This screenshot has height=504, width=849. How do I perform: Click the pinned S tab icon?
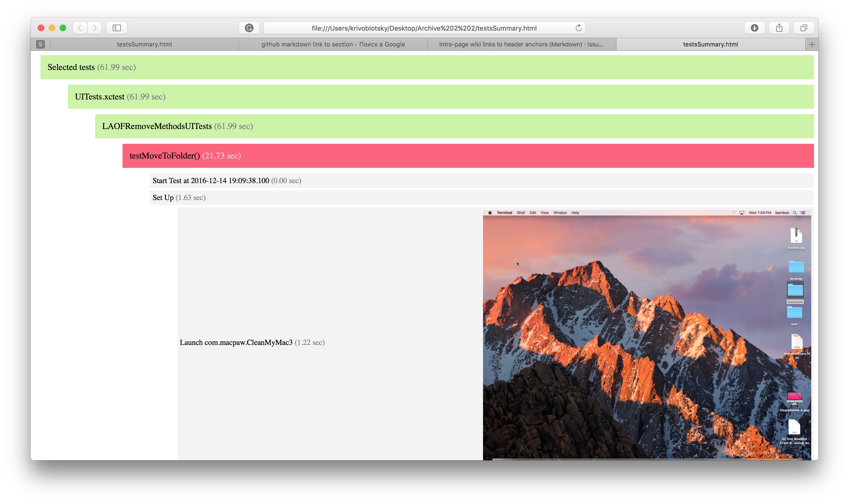point(40,45)
